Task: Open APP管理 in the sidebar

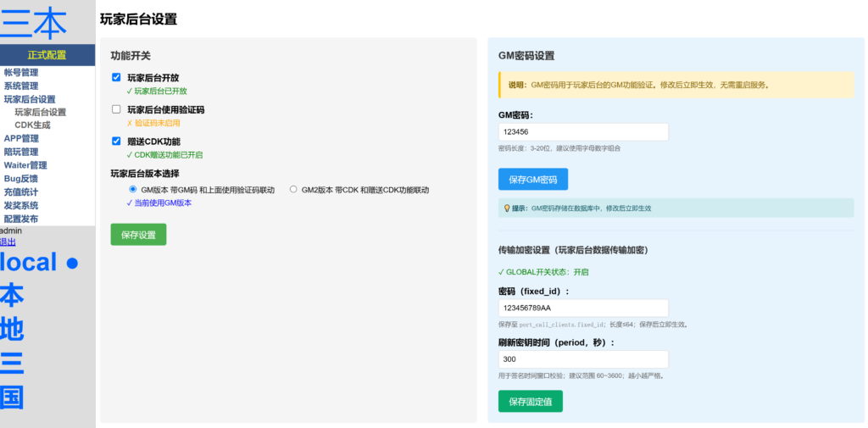Action: click(21, 138)
